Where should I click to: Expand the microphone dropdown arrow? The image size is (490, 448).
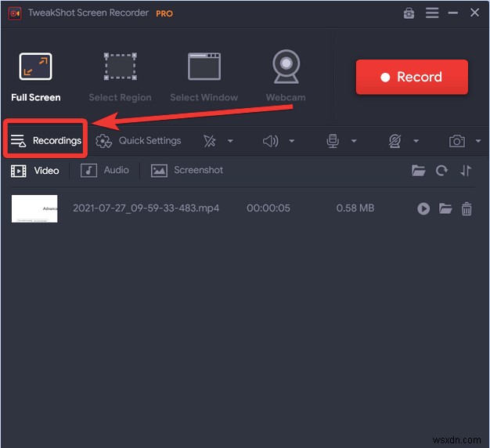point(354,141)
